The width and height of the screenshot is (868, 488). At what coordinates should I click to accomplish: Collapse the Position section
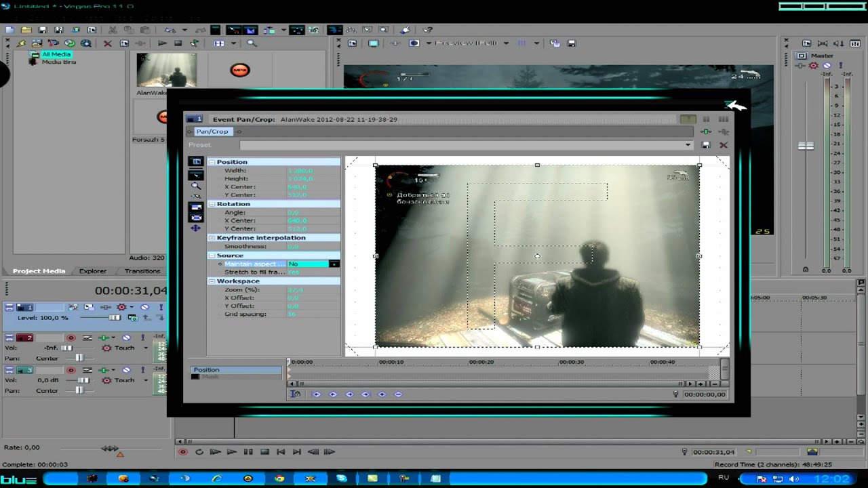point(212,162)
